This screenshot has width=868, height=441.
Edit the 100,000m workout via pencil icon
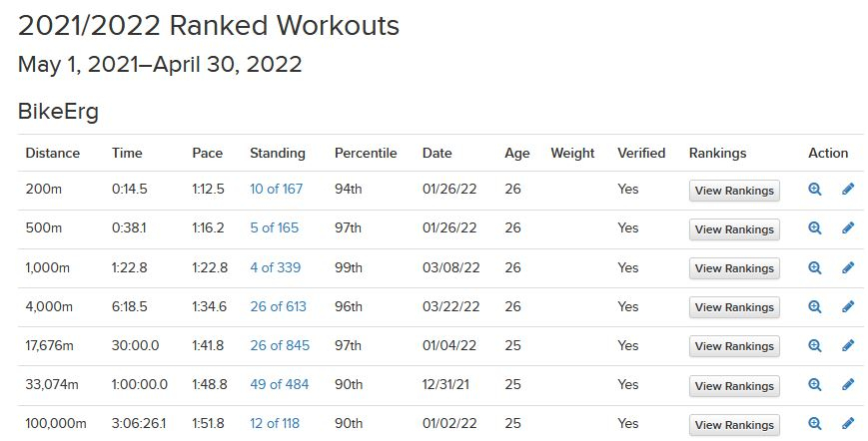pyautogui.click(x=847, y=424)
